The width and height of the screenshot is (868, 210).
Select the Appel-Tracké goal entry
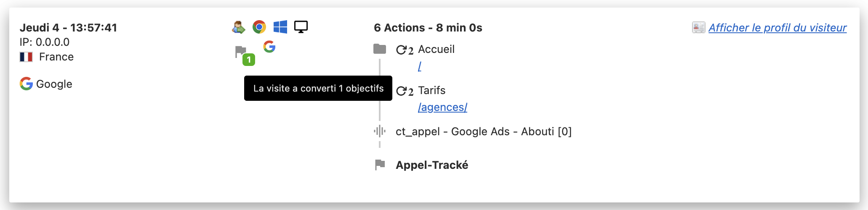pyautogui.click(x=432, y=165)
